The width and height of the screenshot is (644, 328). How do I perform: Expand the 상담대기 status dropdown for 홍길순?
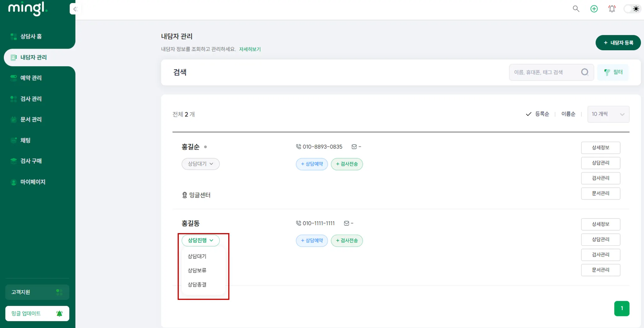click(x=200, y=164)
